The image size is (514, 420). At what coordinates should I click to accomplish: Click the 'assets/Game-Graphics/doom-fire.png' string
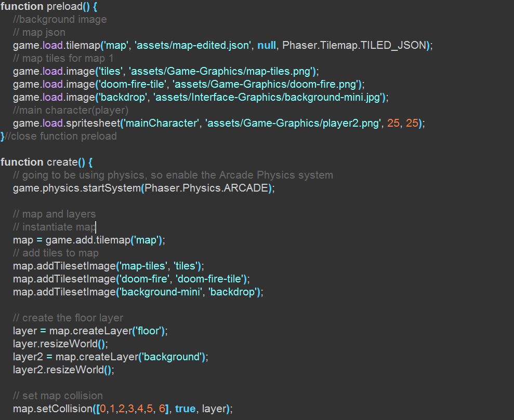pyautogui.click(x=267, y=85)
